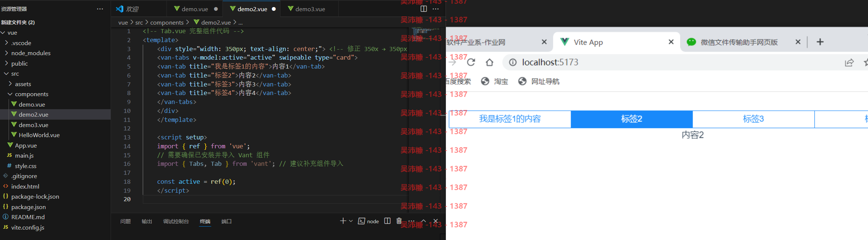Open the 端口 panel tab
This screenshot has height=240, width=868.
pyautogui.click(x=226, y=221)
